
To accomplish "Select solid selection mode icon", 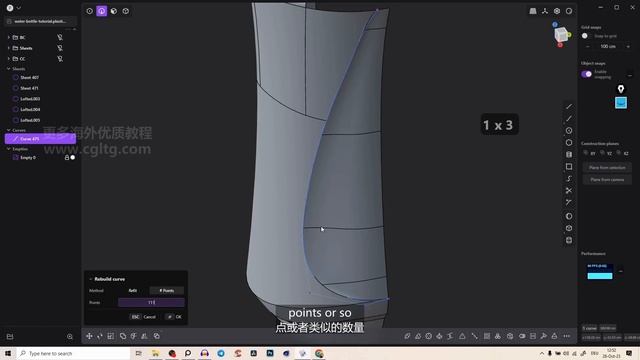I will click(x=126, y=11).
